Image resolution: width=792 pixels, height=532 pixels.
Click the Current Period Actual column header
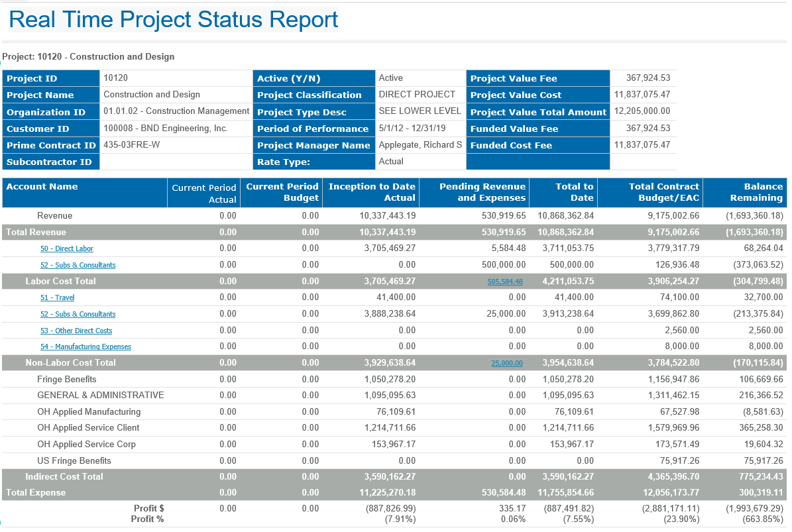click(204, 193)
